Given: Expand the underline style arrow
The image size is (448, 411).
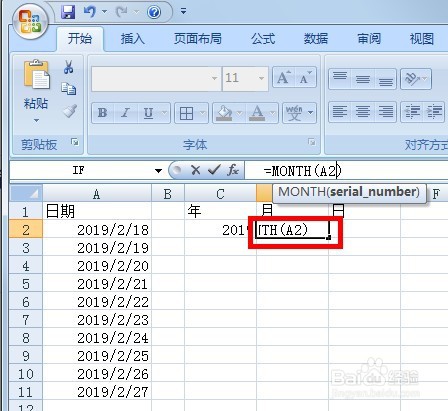Looking at the screenshot, I should 165,113.
